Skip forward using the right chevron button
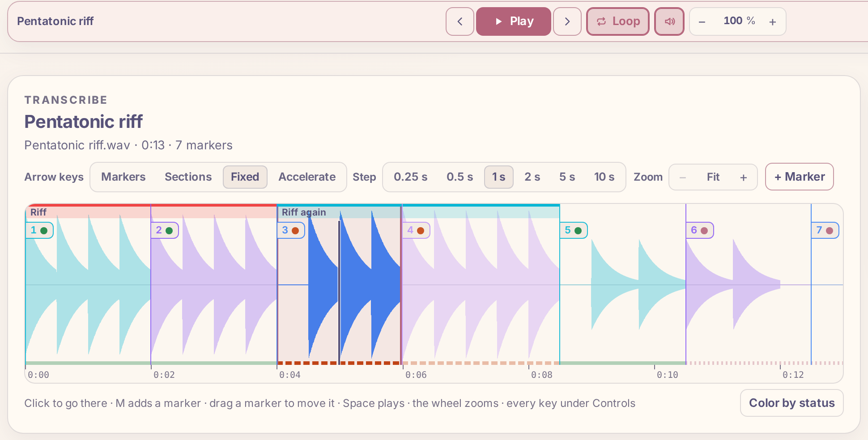 pyautogui.click(x=567, y=21)
